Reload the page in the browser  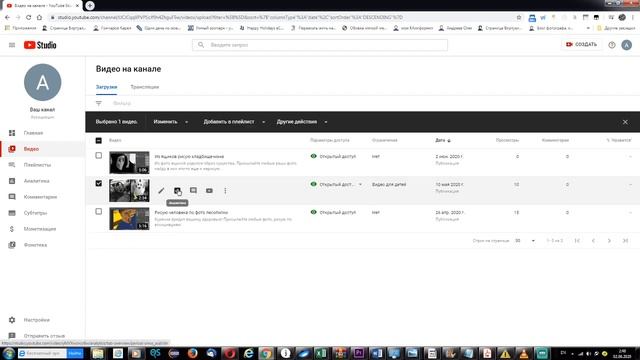point(28,17)
